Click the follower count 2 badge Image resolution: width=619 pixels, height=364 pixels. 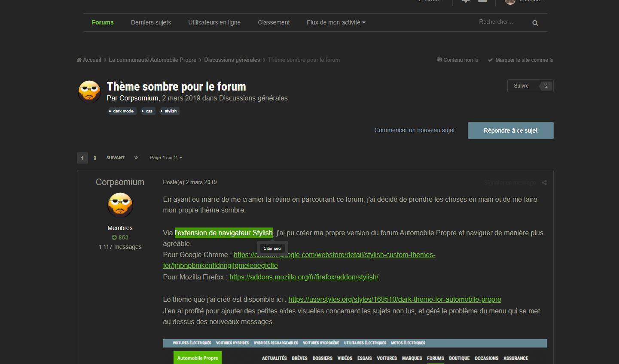pyautogui.click(x=546, y=86)
